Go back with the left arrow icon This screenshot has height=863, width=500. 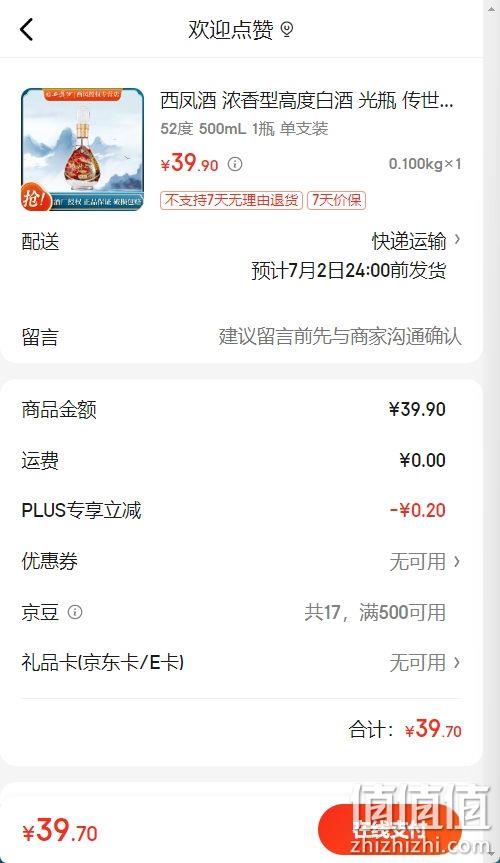pos(26,29)
